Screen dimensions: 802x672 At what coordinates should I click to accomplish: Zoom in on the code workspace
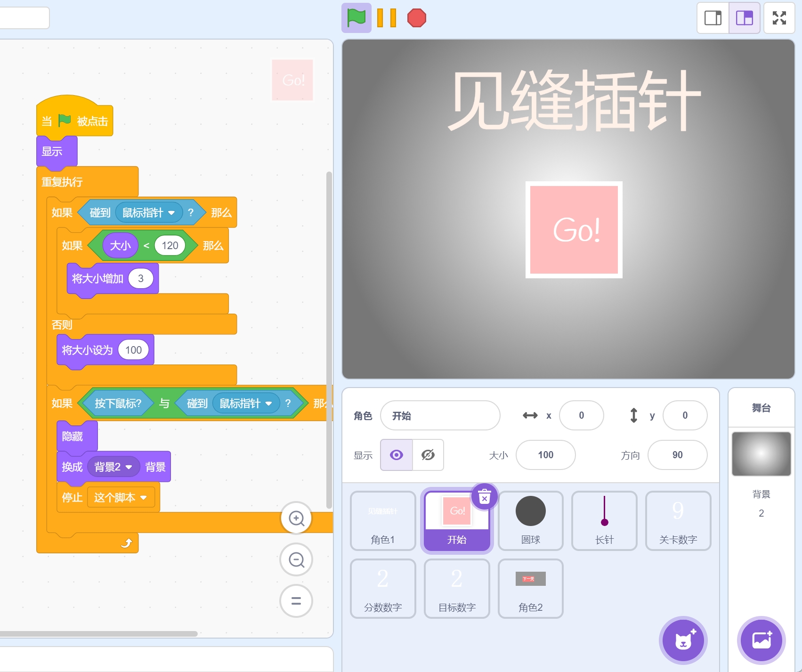tap(296, 518)
